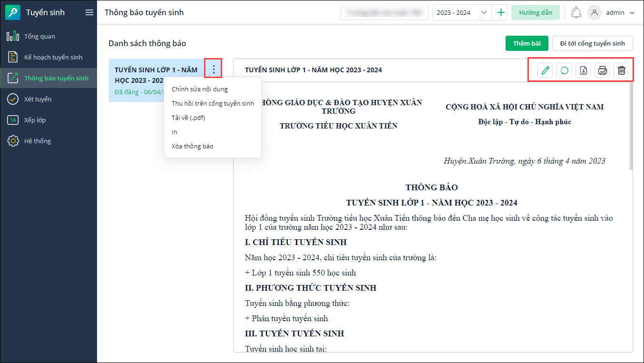Navigate to Xét tuyển section
644x363 pixels.
[x=49, y=99]
